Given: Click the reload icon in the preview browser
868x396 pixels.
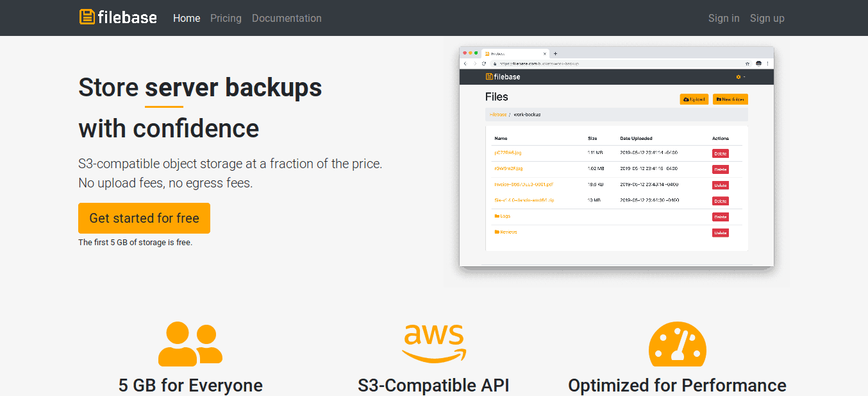Looking at the screenshot, I should pos(483,64).
